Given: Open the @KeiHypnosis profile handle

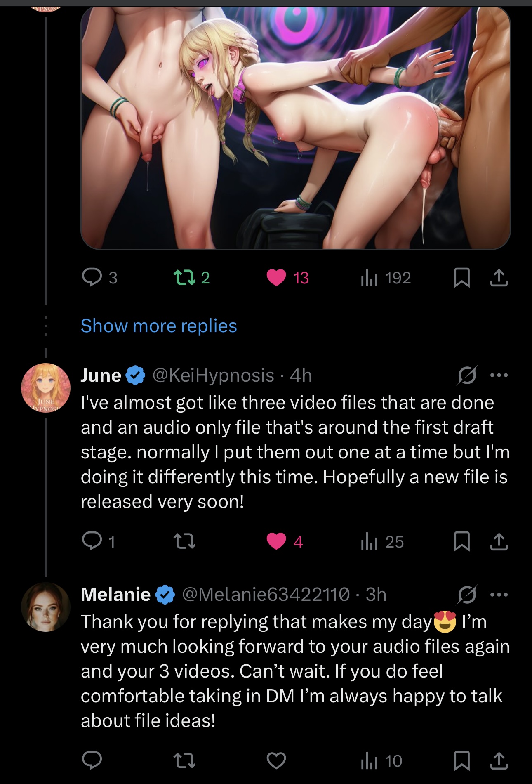Looking at the screenshot, I should [213, 375].
